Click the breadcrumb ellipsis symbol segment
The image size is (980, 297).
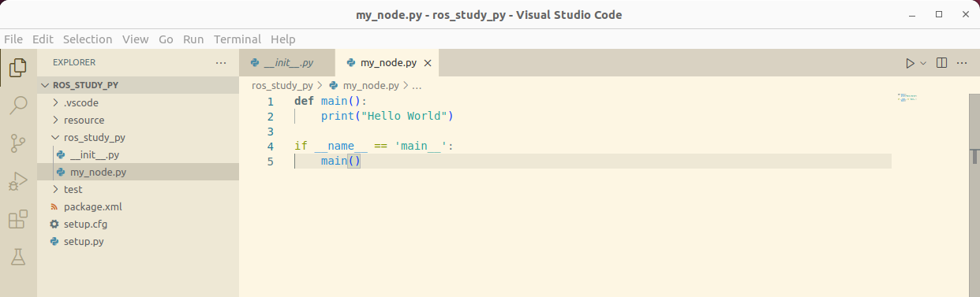[x=417, y=85]
